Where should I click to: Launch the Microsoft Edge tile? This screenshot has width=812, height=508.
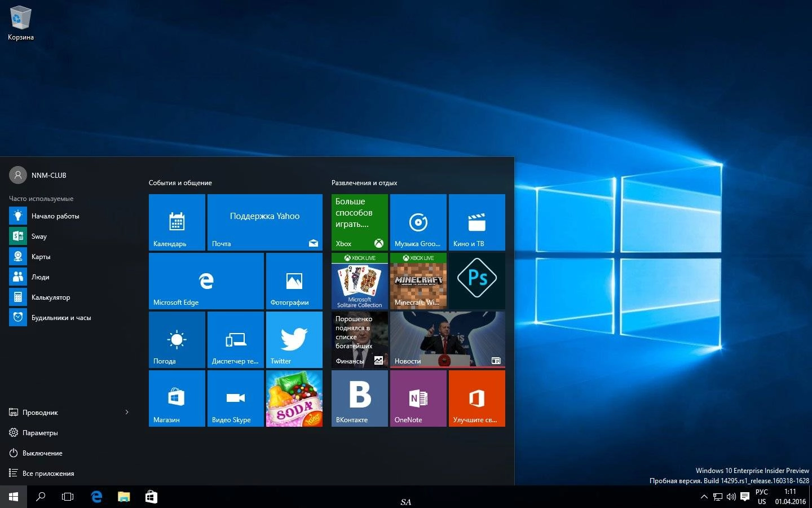(206, 281)
